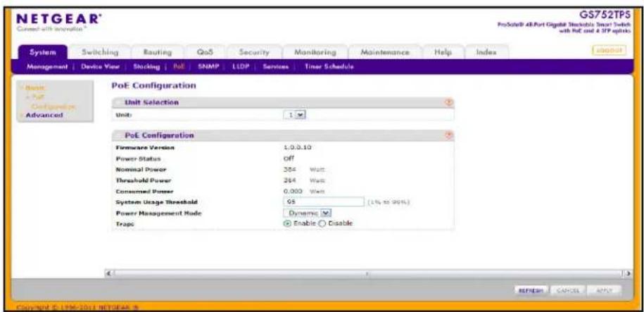Open the Index tab

(486, 53)
